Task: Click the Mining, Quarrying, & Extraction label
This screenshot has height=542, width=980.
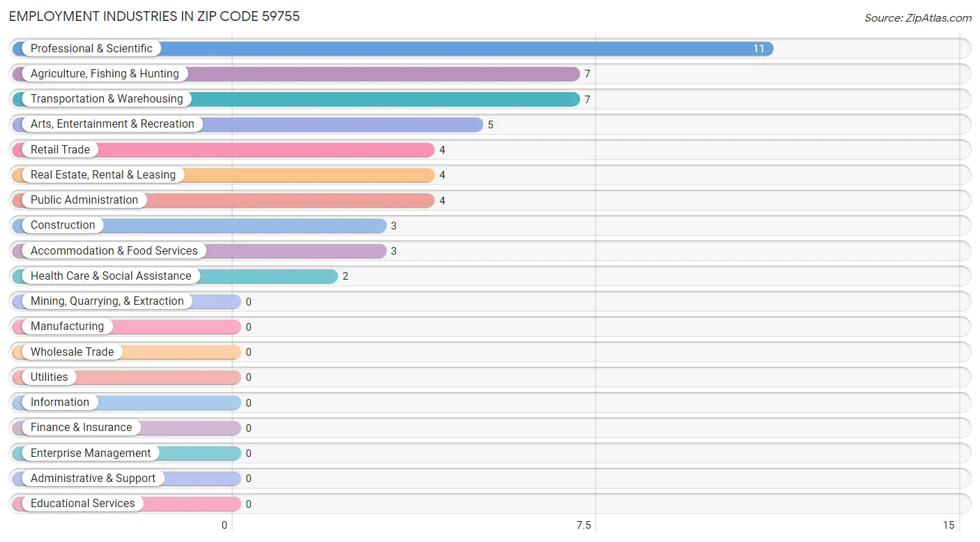Action: tap(107, 301)
